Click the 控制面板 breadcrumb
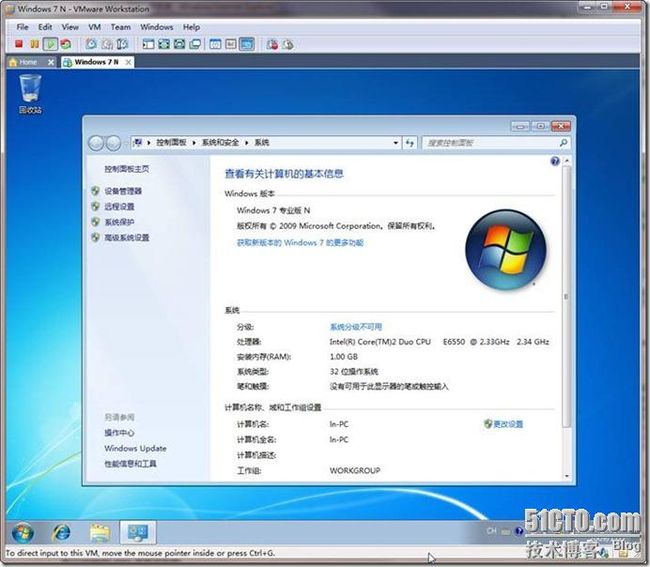The image size is (650, 567). click(171, 143)
